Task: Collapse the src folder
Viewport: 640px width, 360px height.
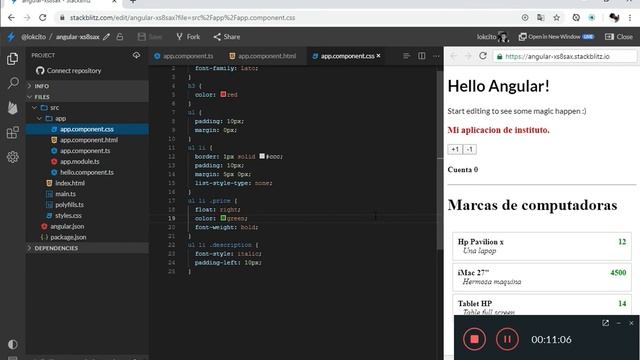Action: tap(87, 108)
